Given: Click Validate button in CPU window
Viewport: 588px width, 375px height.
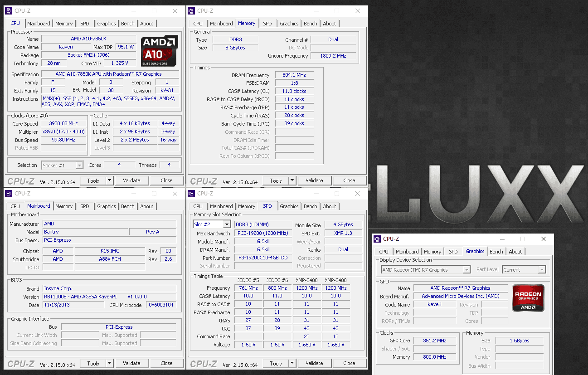Looking at the screenshot, I should pos(131,180).
